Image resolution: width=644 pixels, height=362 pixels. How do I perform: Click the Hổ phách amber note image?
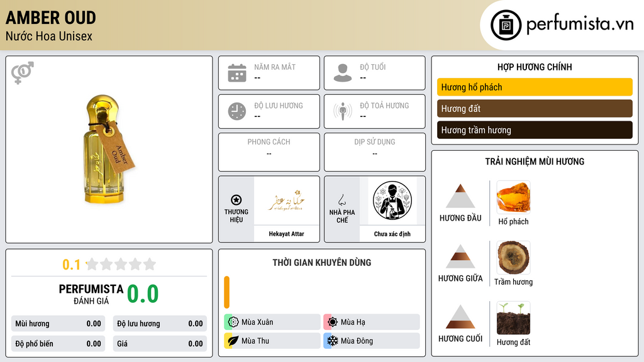coord(513,197)
